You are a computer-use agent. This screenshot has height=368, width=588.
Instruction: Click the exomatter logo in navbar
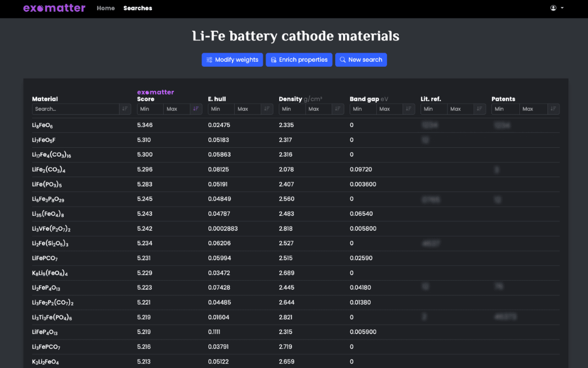click(54, 8)
